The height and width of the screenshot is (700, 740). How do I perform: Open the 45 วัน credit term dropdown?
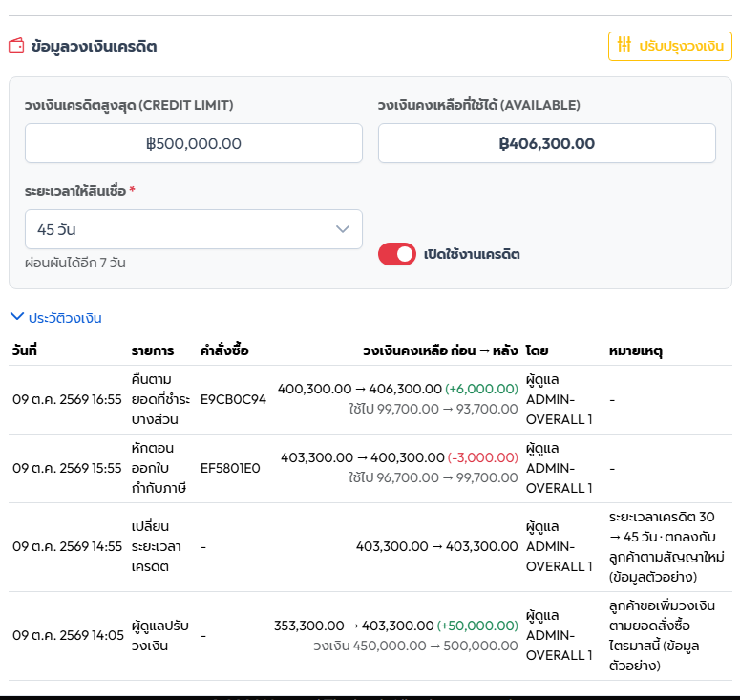[x=194, y=229]
